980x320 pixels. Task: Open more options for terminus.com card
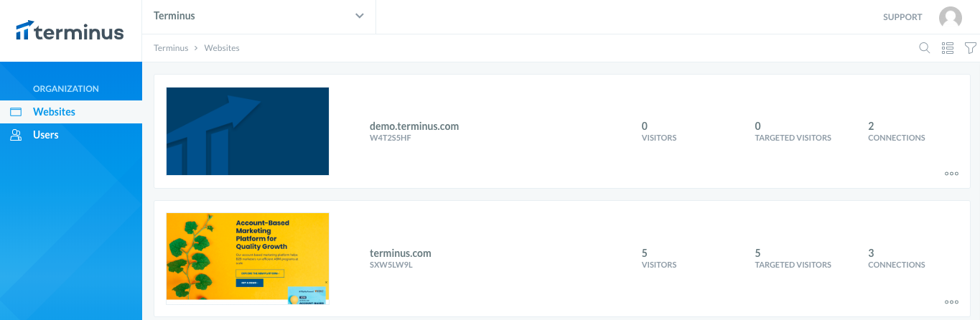click(952, 302)
